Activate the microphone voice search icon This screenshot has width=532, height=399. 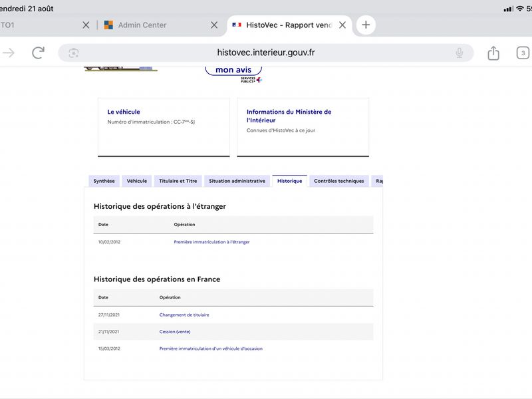[x=459, y=53]
